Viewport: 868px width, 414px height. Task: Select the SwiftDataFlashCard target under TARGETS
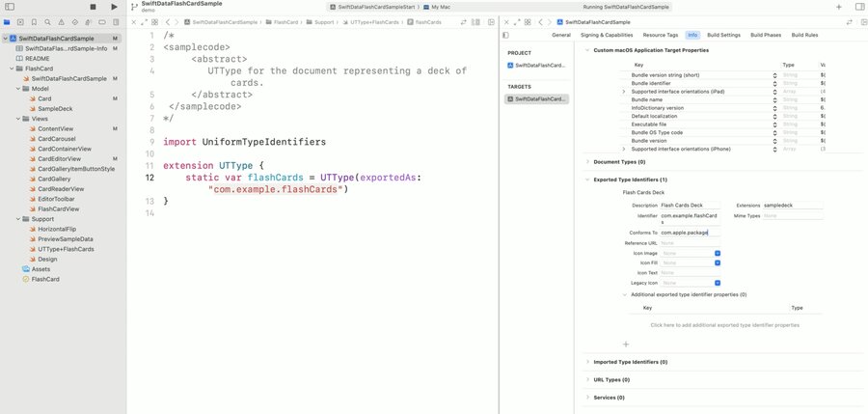click(536, 99)
